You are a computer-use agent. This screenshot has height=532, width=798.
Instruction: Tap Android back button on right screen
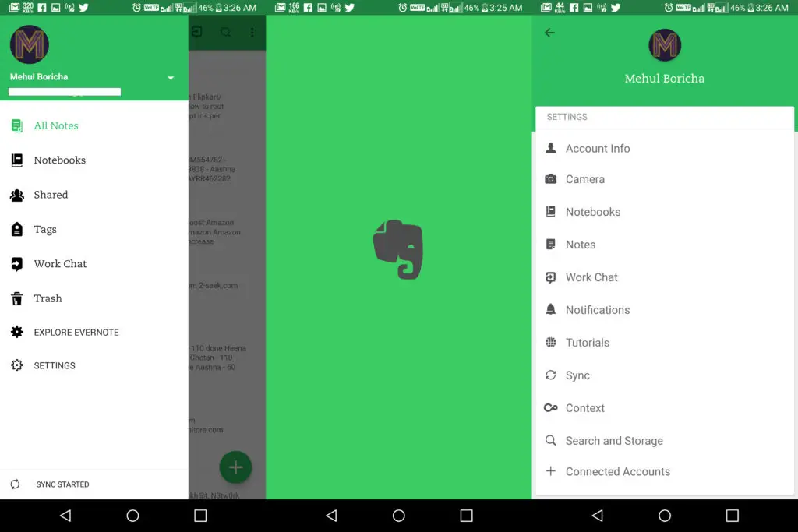(x=598, y=516)
